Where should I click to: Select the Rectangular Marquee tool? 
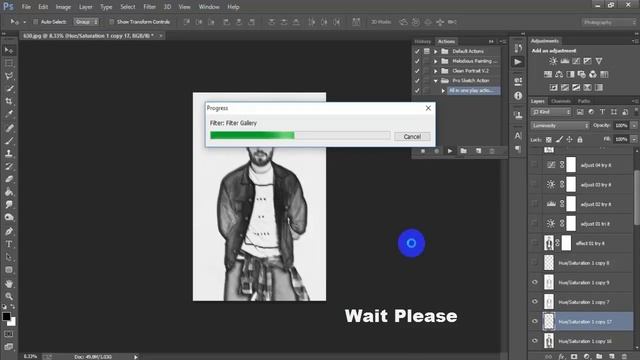pyautogui.click(x=9, y=63)
